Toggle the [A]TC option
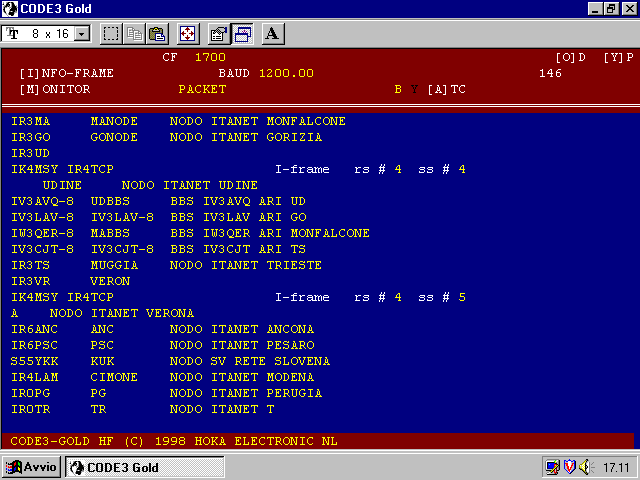The image size is (640, 480). (446, 89)
